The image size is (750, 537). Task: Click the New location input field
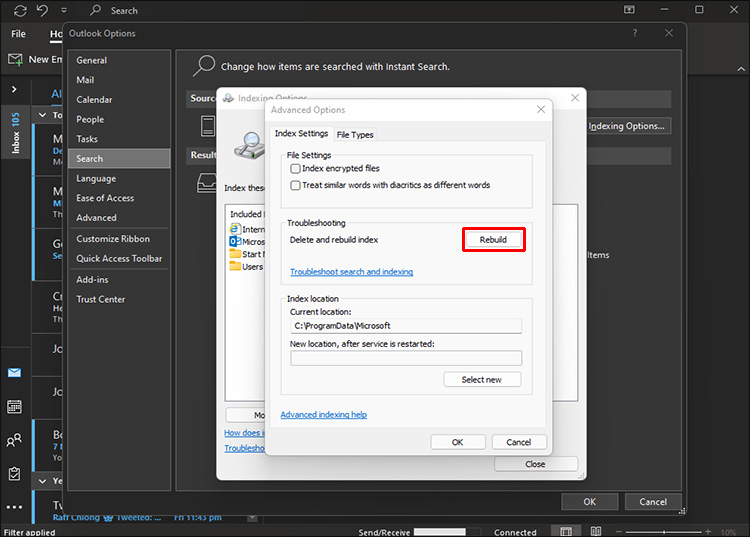coord(406,358)
